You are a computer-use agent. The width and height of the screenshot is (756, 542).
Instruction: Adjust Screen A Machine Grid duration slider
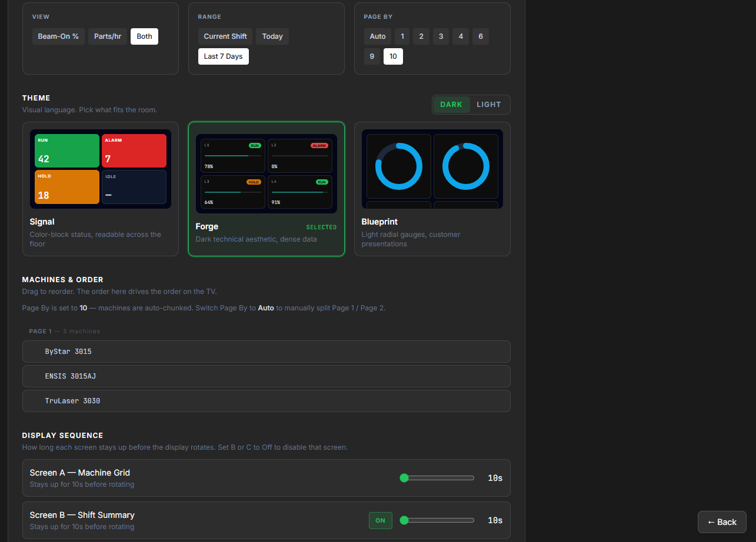click(437, 478)
